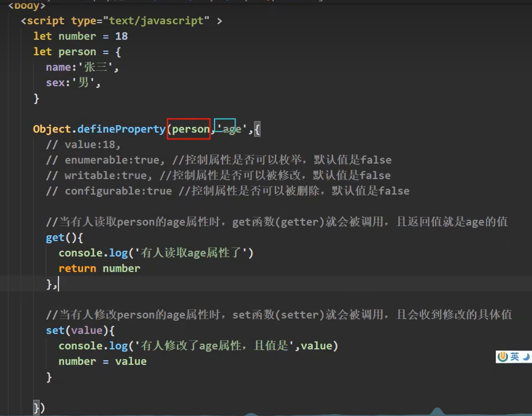Viewport: 532px width, 416px height.
Task: Toggle the 英 input language indicator
Action: pyautogui.click(x=515, y=357)
